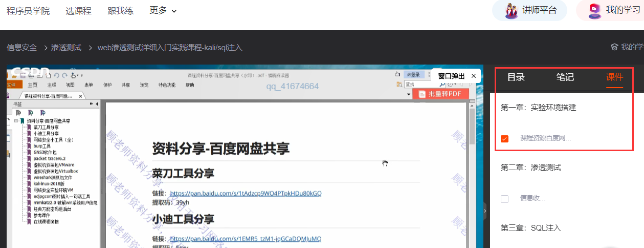This screenshot has width=644, height=248.
Task: Click the 我的学 graduation cap icon
Action: (x=614, y=47)
